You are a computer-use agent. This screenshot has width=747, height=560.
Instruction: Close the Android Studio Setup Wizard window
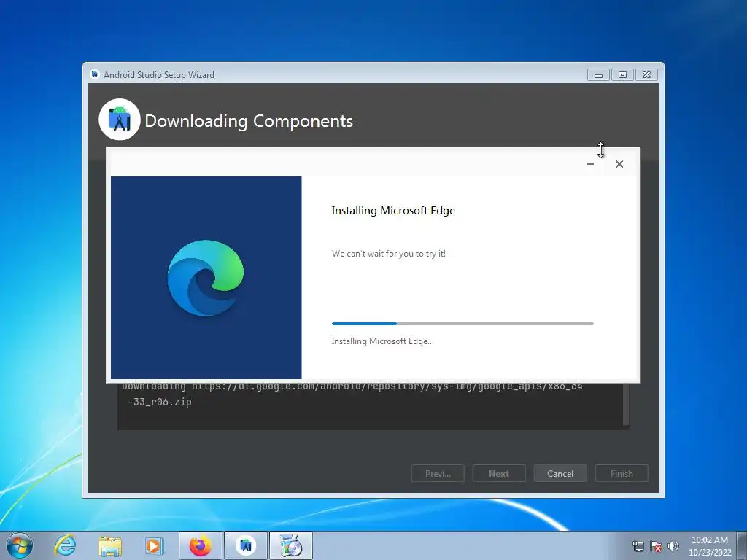[646, 75]
